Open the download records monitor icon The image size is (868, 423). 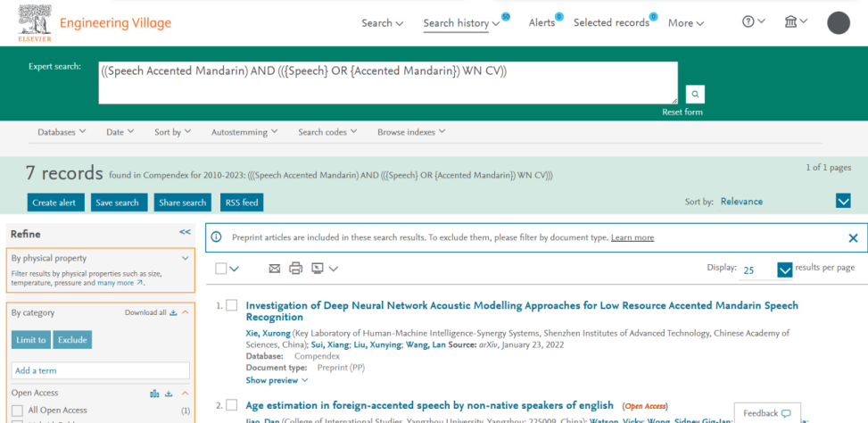tap(318, 269)
